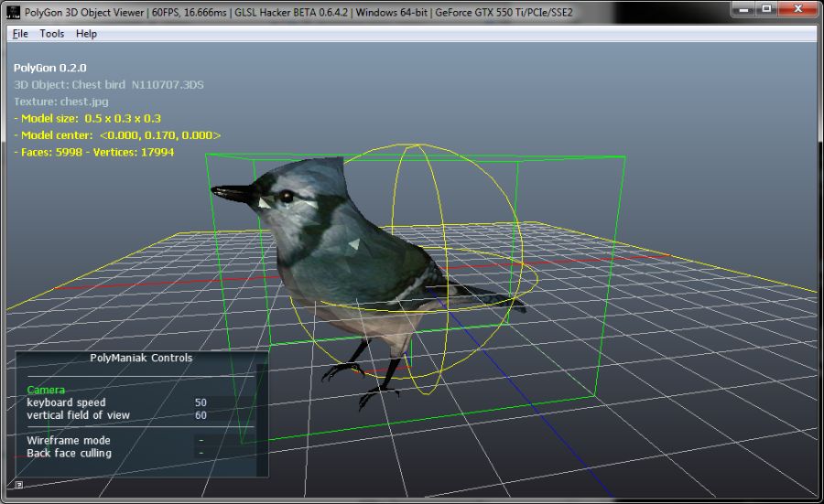Image resolution: width=824 pixels, height=504 pixels.
Task: Click the keyboard speed value 50
Action: (x=201, y=402)
